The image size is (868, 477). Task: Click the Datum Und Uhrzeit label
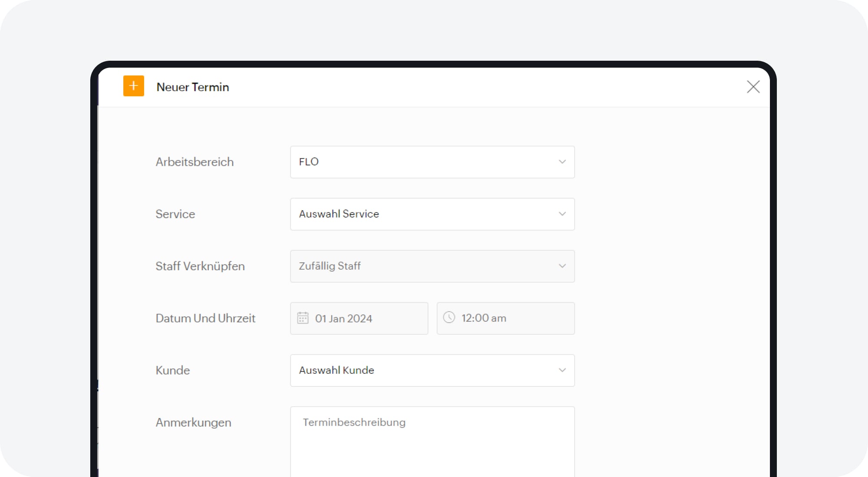pos(205,318)
